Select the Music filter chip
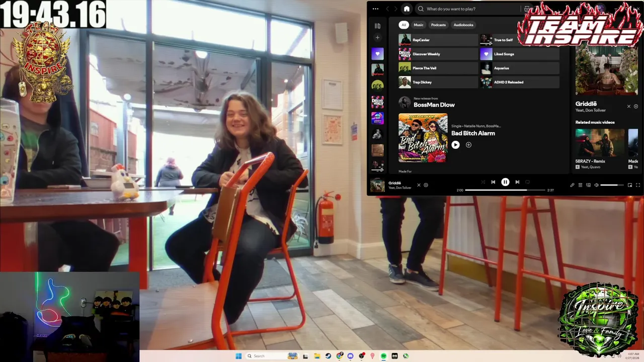644x362 pixels. click(419, 25)
